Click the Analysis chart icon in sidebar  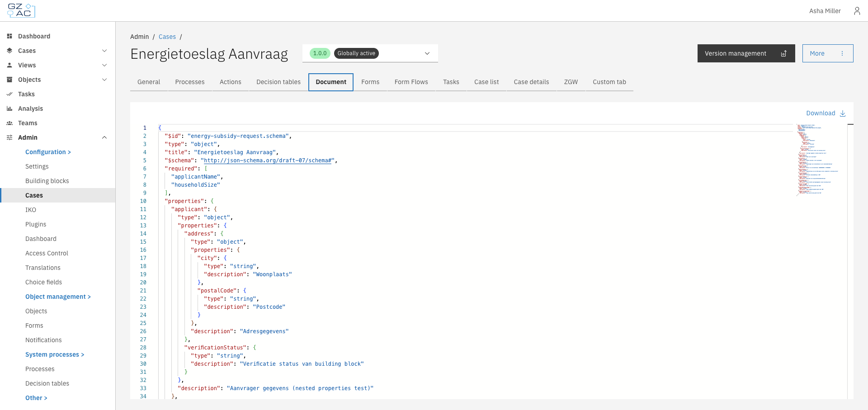pyautogui.click(x=9, y=108)
